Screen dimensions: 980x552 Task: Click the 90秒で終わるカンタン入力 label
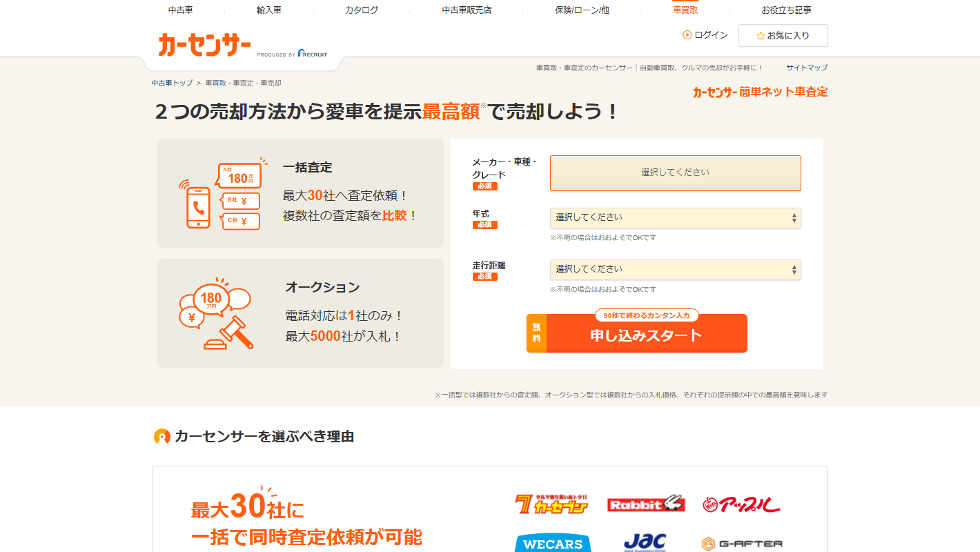point(647,315)
